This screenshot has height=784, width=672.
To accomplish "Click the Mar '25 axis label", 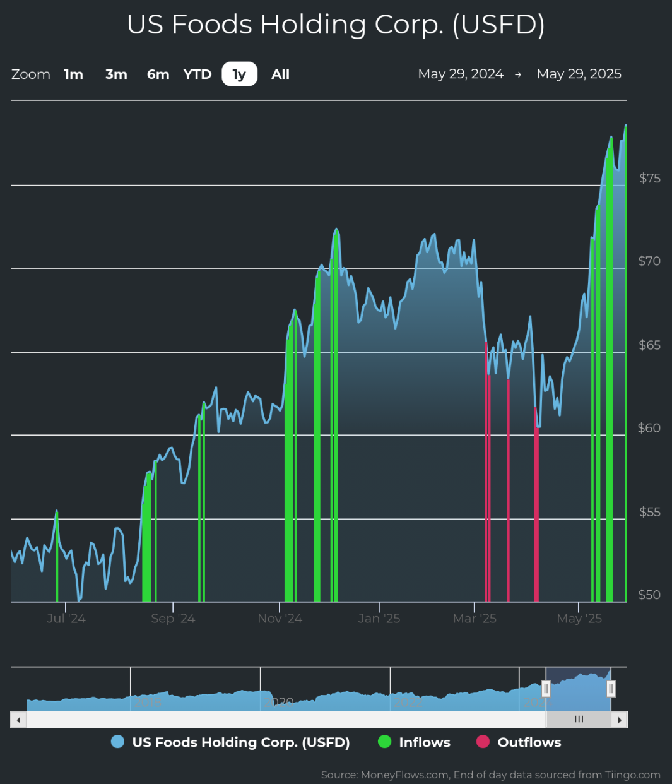I will click(x=475, y=619).
